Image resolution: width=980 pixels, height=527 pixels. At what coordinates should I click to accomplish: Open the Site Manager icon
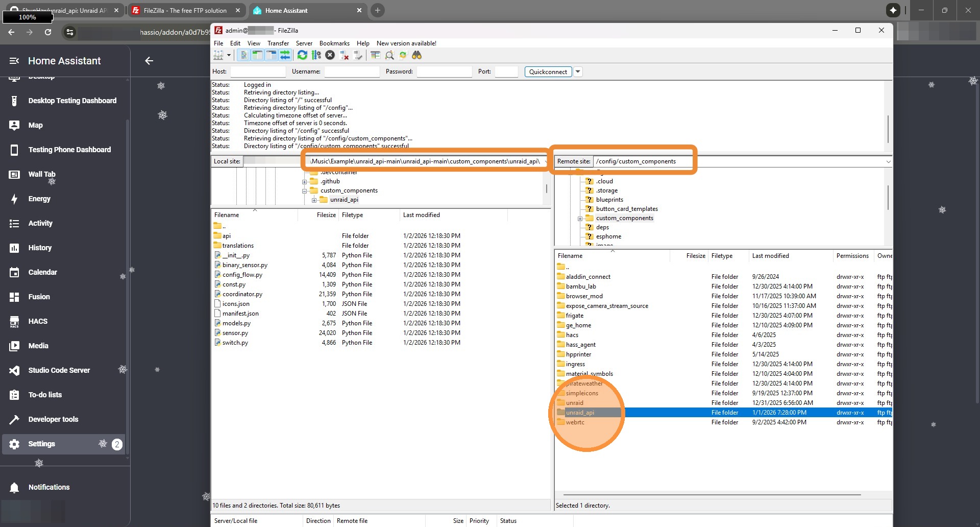218,55
